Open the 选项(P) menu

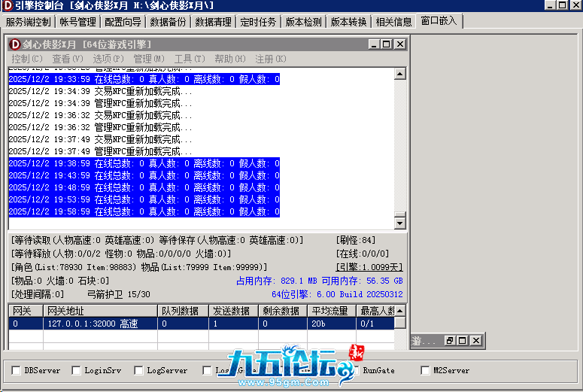(108, 59)
